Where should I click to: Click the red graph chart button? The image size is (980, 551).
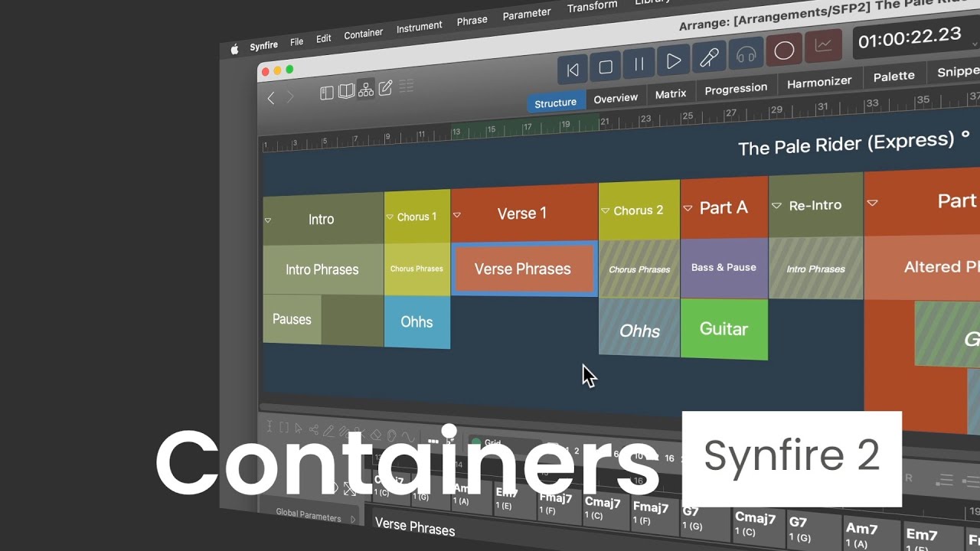(x=824, y=46)
